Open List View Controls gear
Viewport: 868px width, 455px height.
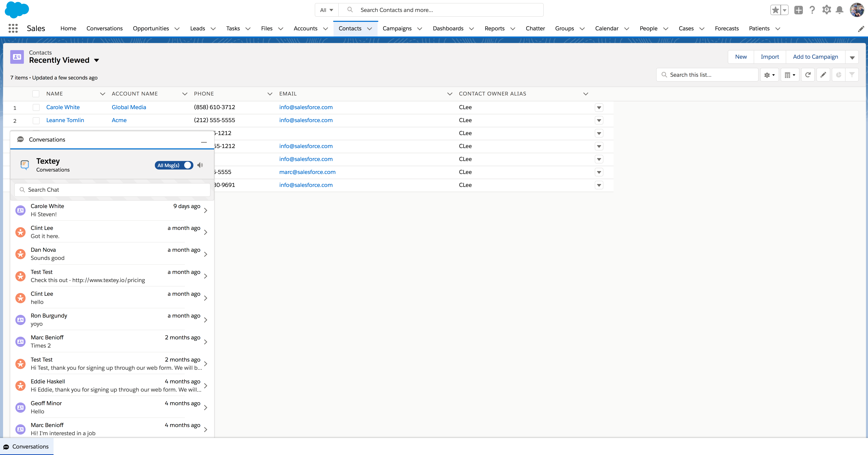769,75
